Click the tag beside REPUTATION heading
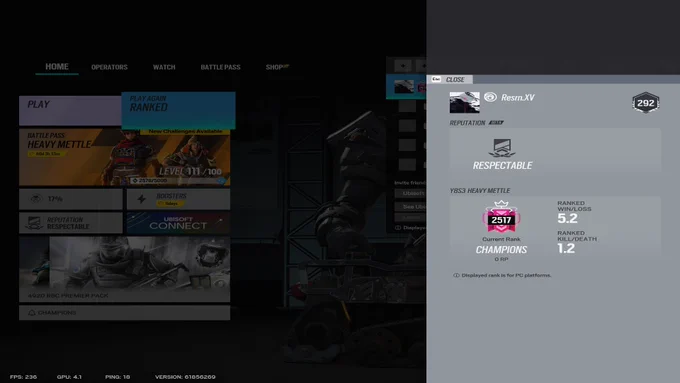The height and width of the screenshot is (383, 680). (496, 123)
